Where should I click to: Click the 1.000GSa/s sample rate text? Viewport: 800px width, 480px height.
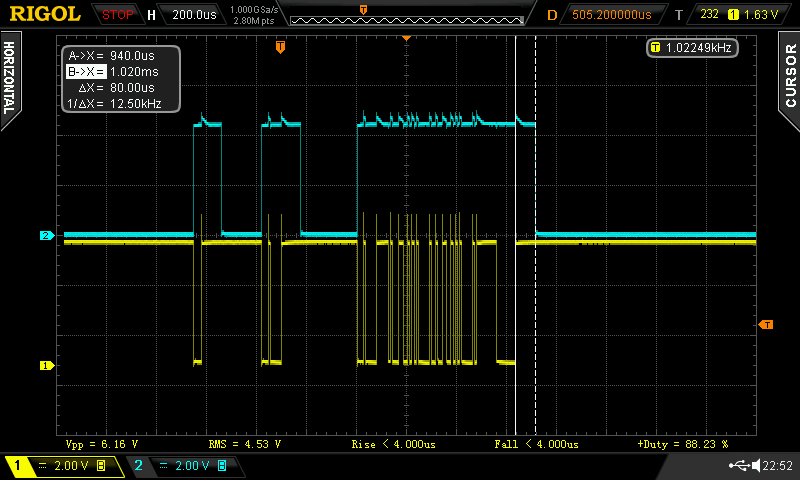click(254, 10)
